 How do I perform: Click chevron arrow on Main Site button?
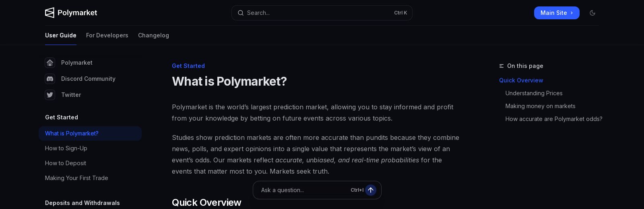tap(572, 13)
